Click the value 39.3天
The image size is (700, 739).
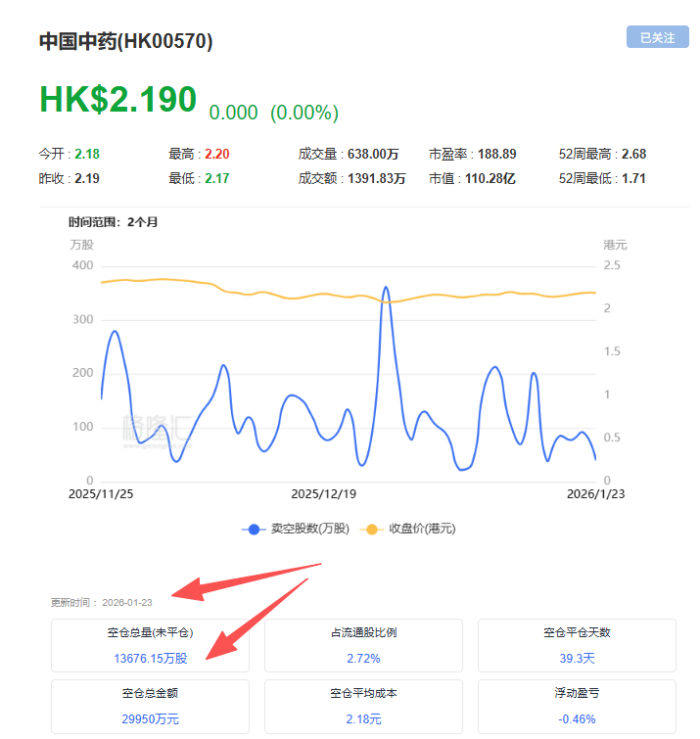click(577, 659)
